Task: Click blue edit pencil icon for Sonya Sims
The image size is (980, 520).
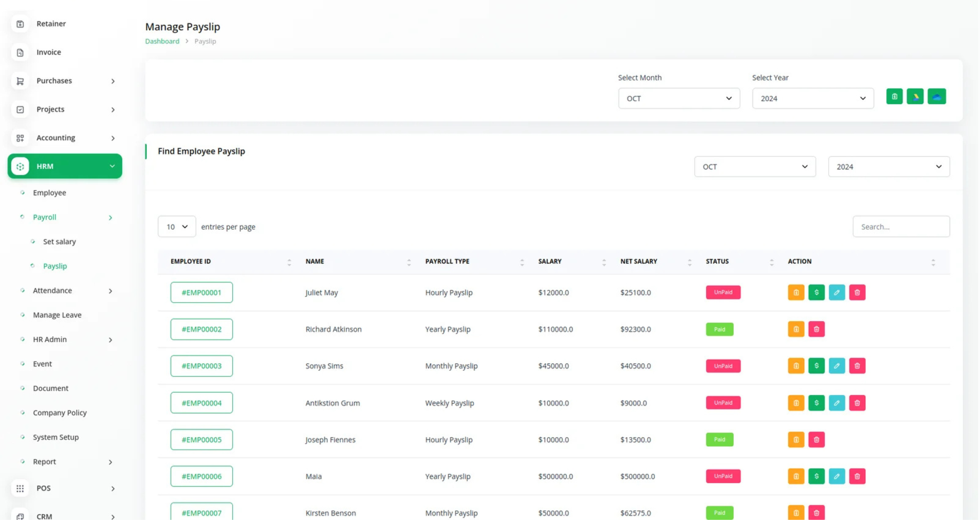Action: [x=837, y=366]
